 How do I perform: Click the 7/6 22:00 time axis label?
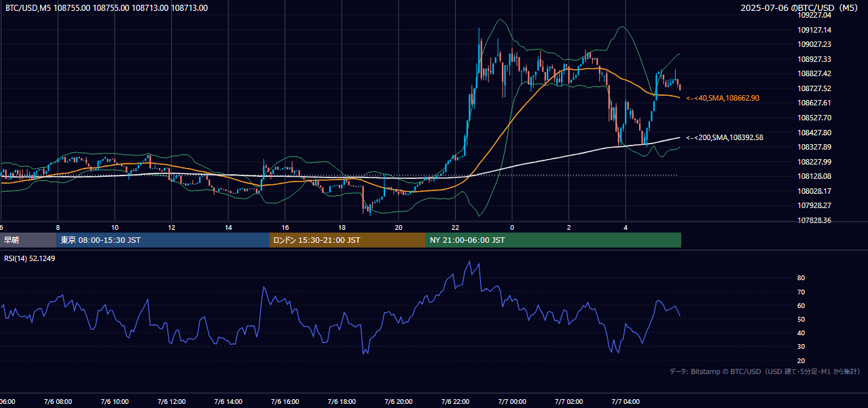[455, 402]
